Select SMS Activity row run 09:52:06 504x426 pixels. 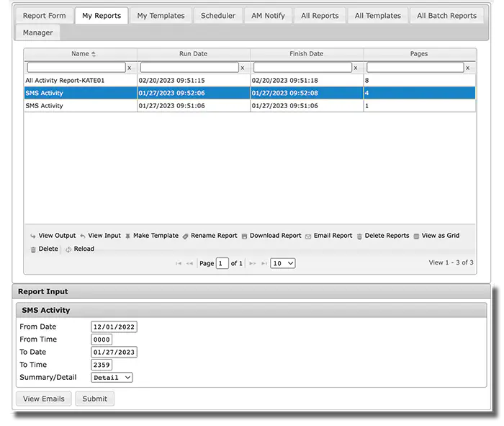(x=250, y=93)
